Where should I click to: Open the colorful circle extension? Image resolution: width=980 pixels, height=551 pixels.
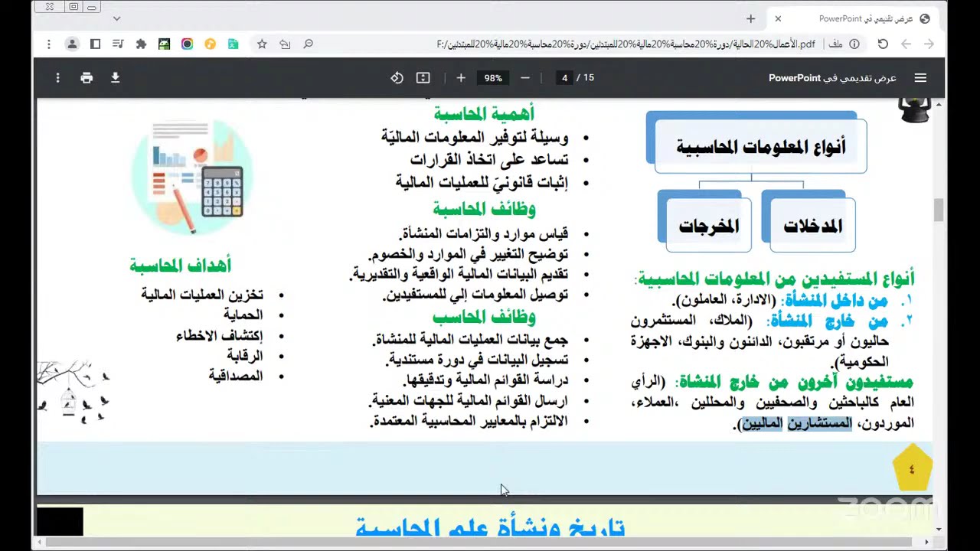(187, 44)
